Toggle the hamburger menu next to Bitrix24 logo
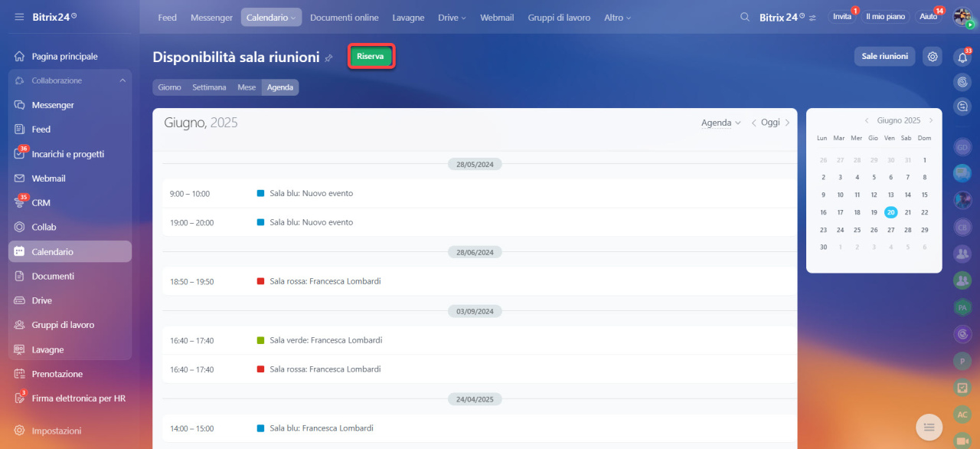 [19, 17]
